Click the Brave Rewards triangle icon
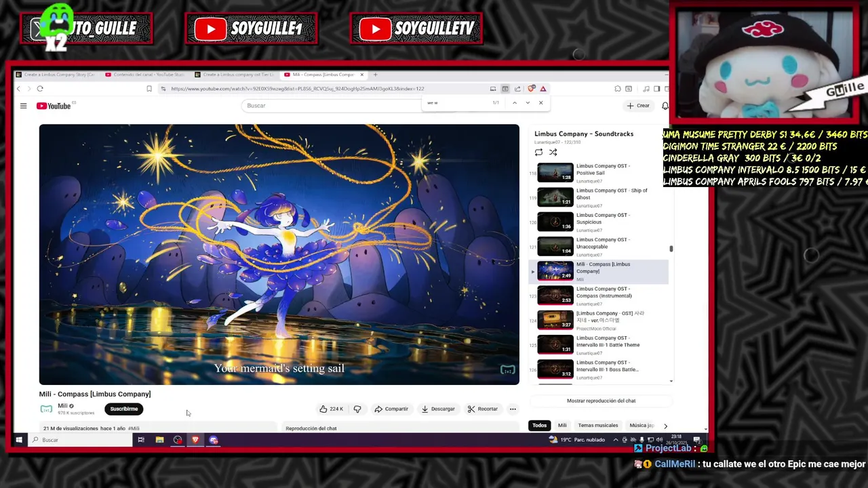 point(543,89)
